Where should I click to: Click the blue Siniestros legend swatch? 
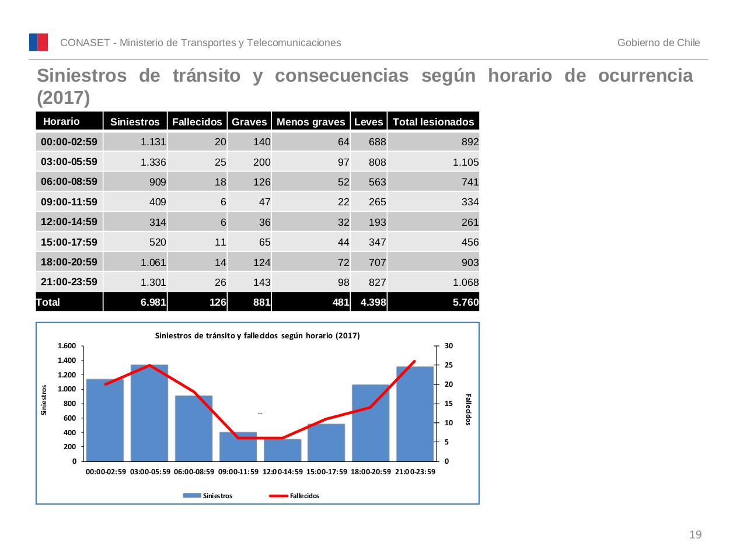(x=191, y=495)
